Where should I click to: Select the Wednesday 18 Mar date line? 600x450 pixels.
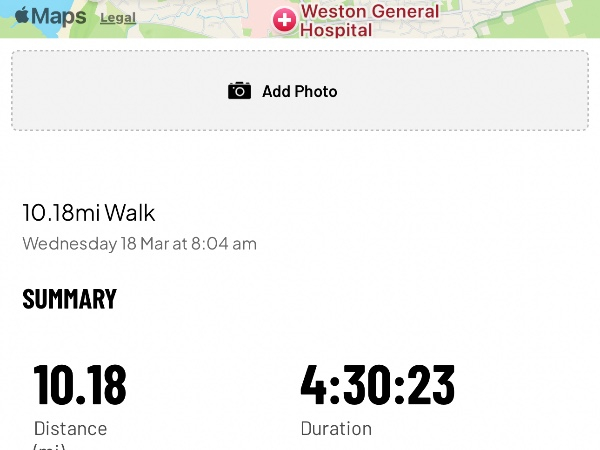pyautogui.click(x=139, y=243)
